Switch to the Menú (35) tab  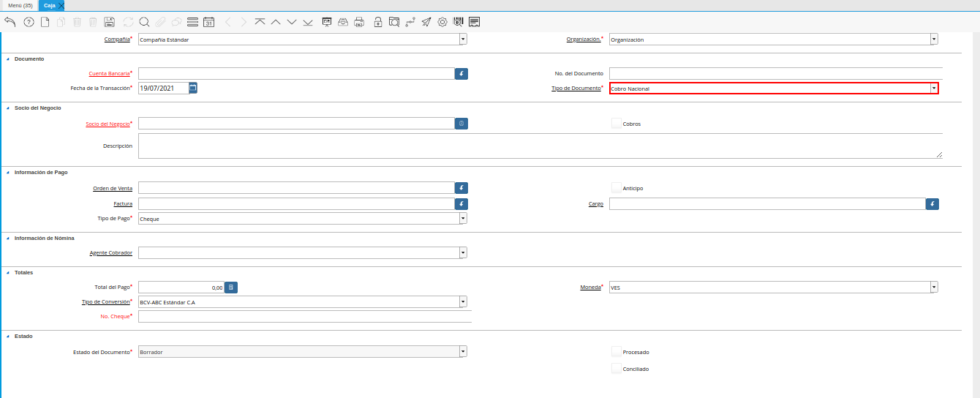tap(20, 5)
